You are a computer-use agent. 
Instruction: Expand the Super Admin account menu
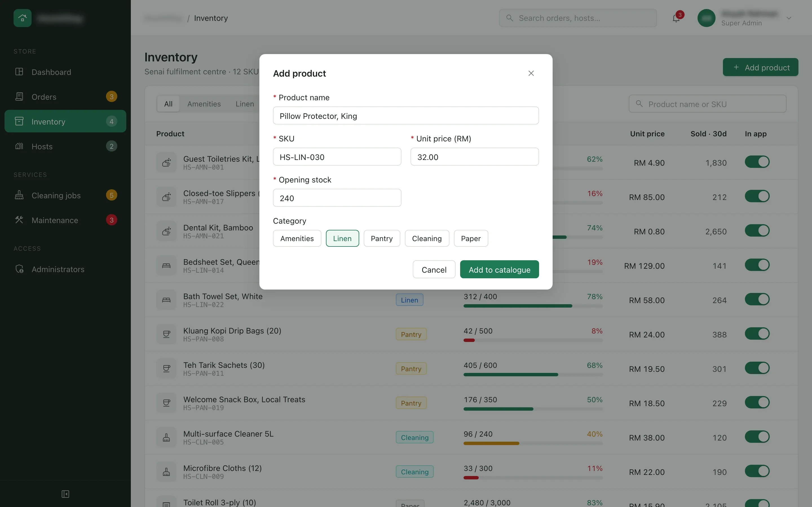pos(789,18)
